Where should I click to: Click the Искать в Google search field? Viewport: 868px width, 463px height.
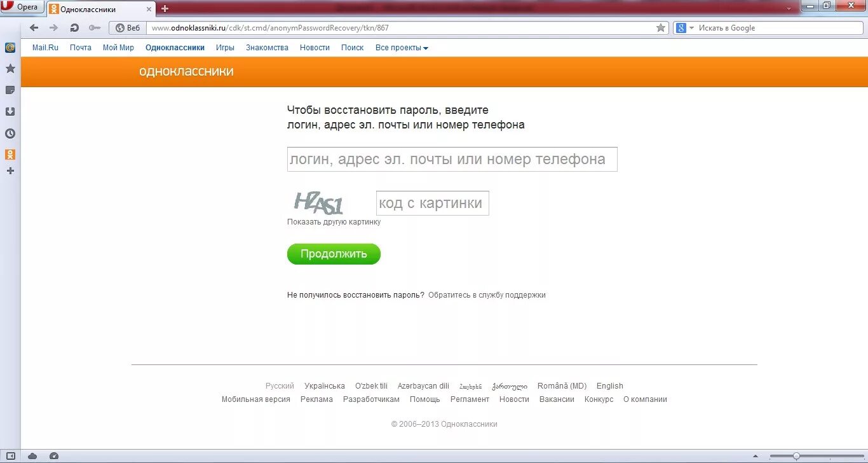pyautogui.click(x=778, y=28)
